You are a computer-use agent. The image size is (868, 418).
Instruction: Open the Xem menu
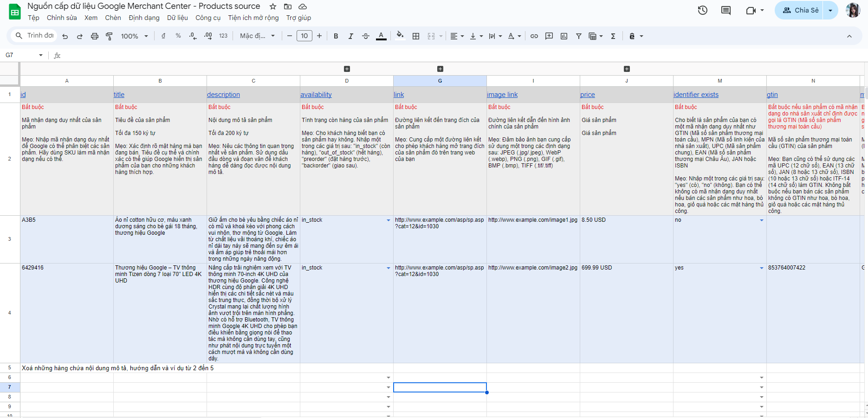91,18
